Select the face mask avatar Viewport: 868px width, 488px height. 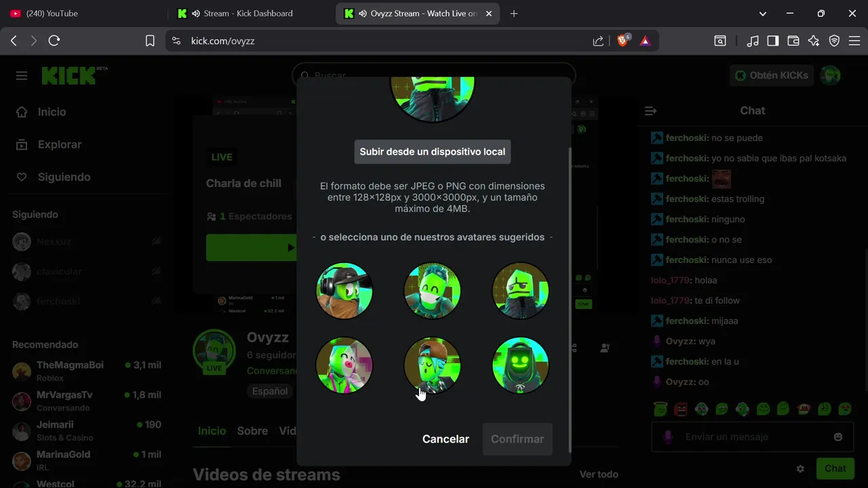[x=433, y=291]
